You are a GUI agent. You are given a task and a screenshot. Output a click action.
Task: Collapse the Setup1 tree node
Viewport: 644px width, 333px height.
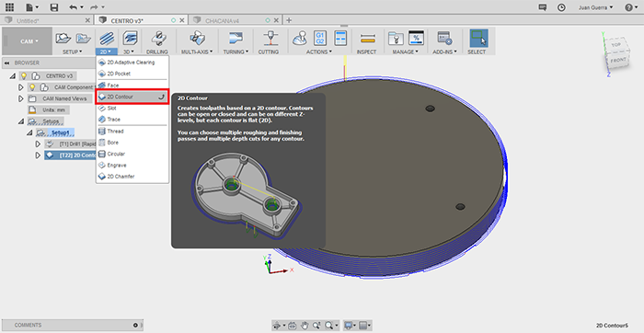coord(29,132)
